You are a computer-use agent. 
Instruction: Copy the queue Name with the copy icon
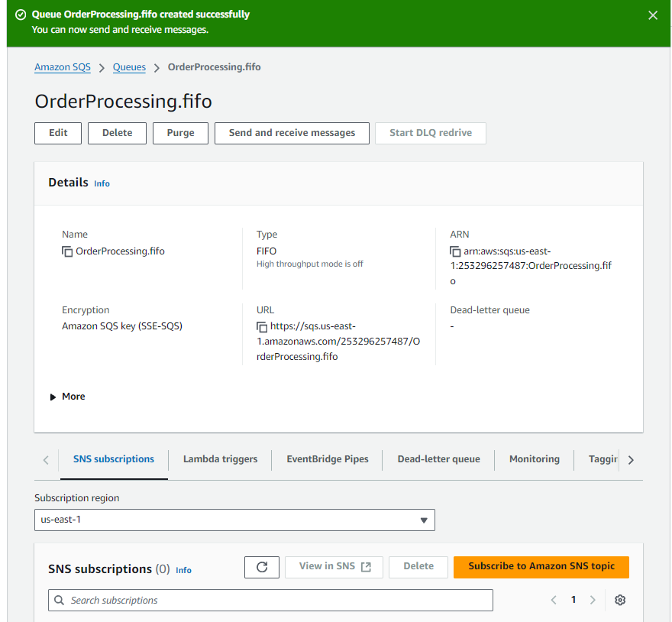point(66,251)
